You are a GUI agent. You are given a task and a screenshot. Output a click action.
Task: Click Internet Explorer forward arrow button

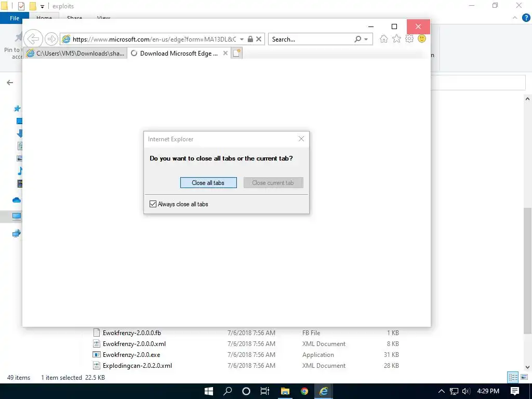pyautogui.click(x=51, y=39)
